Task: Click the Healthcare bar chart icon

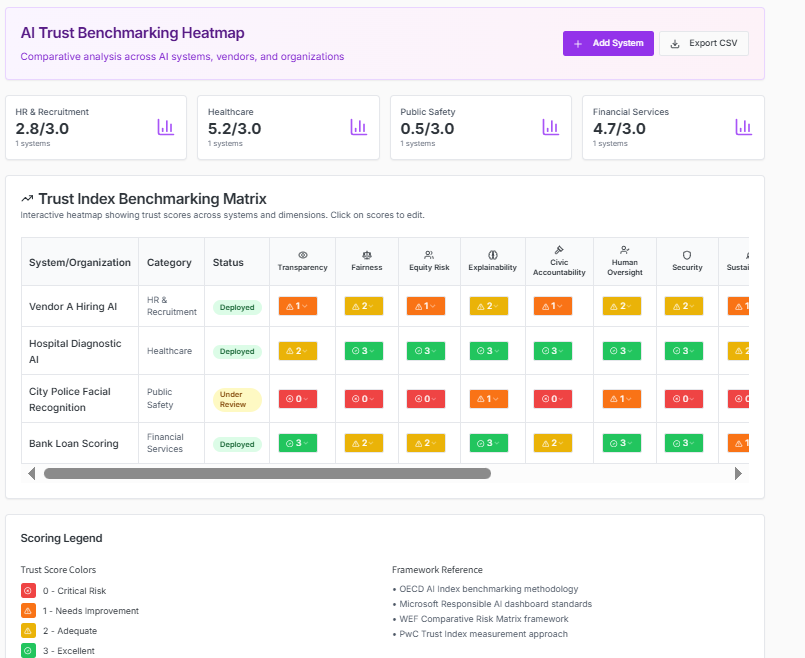Action: (x=359, y=127)
